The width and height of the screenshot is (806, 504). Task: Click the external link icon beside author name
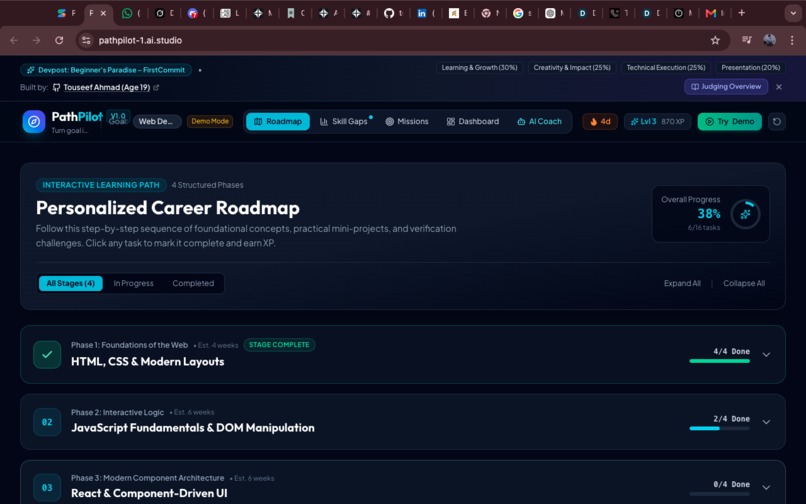click(x=156, y=87)
